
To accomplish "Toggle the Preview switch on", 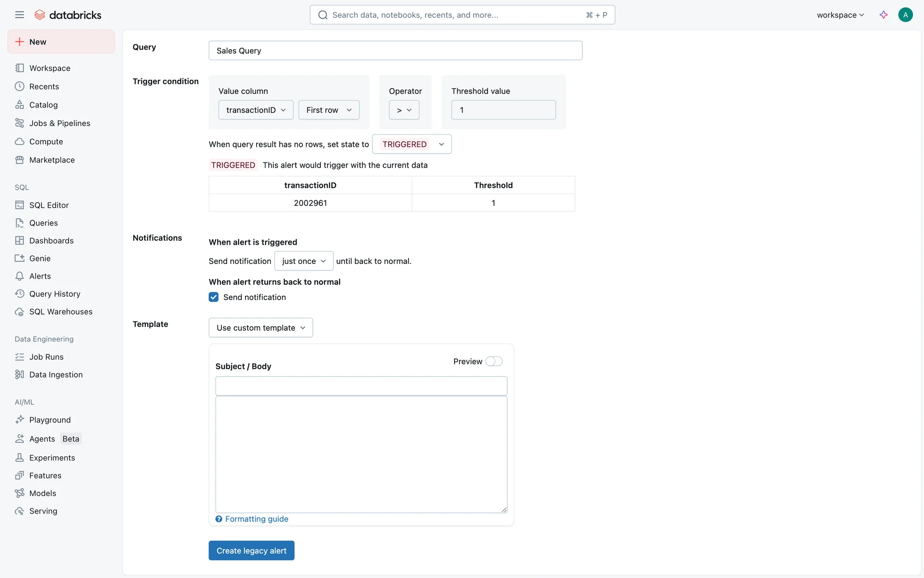I will tap(494, 361).
